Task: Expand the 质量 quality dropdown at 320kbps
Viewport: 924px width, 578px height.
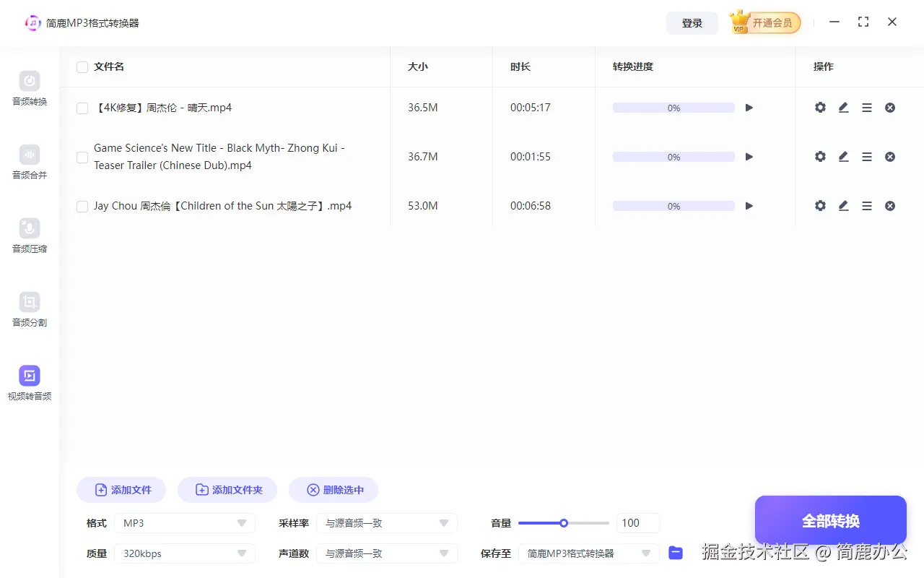Action: pyautogui.click(x=184, y=553)
